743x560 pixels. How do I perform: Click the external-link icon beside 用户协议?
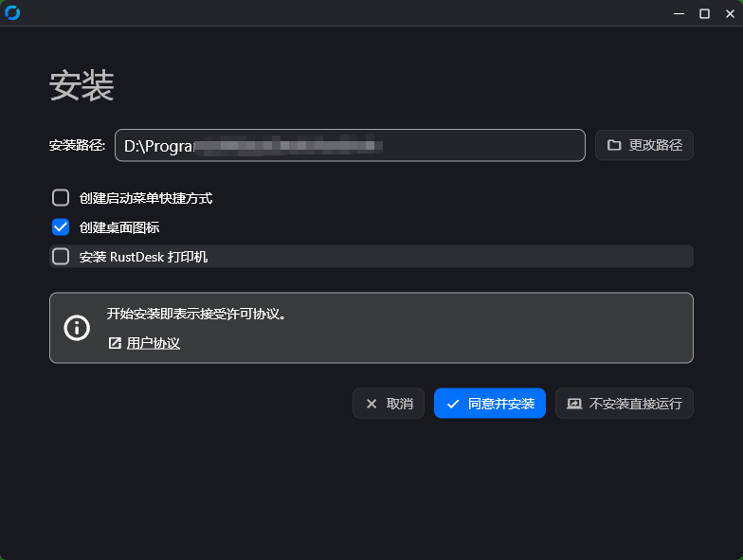[115, 343]
